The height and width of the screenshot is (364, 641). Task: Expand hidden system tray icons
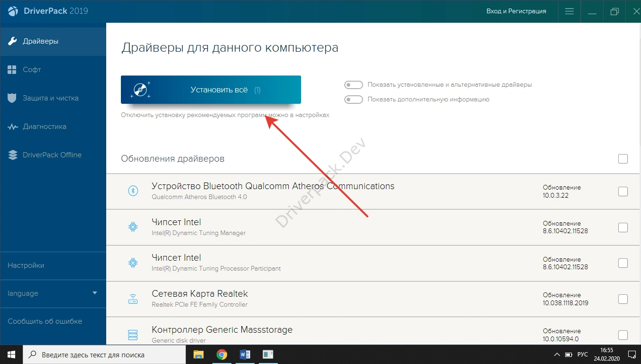point(557,355)
